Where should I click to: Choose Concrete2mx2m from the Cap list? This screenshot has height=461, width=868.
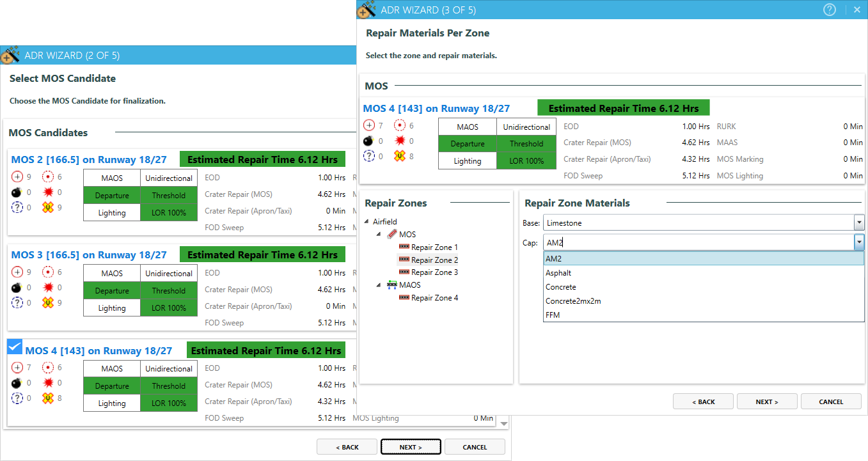[572, 301]
